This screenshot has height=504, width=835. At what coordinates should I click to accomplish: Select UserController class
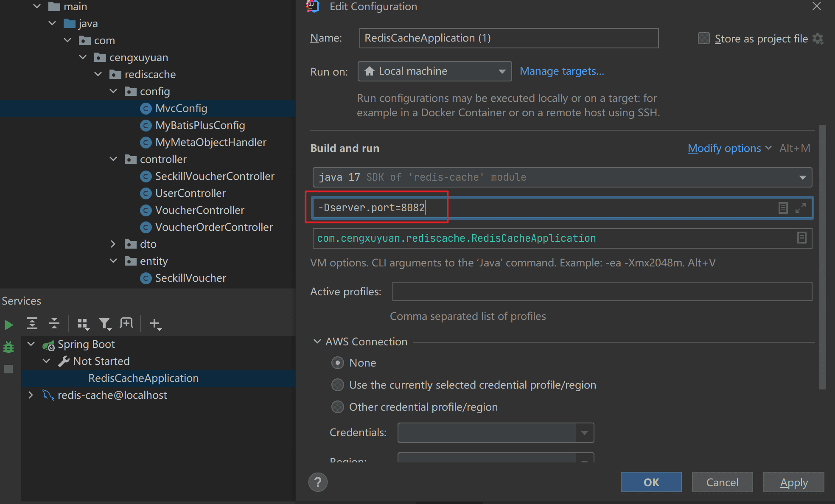pos(190,193)
